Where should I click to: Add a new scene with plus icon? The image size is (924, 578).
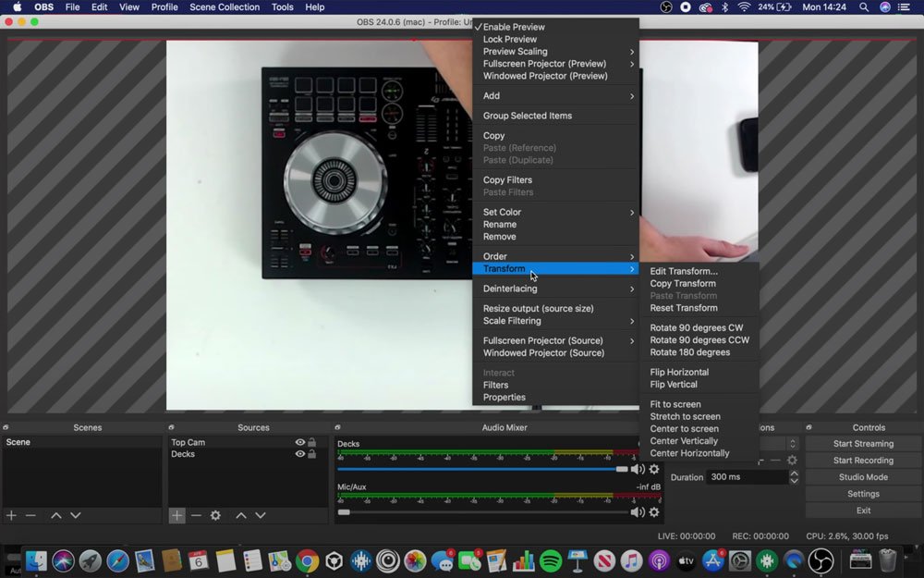pos(11,515)
